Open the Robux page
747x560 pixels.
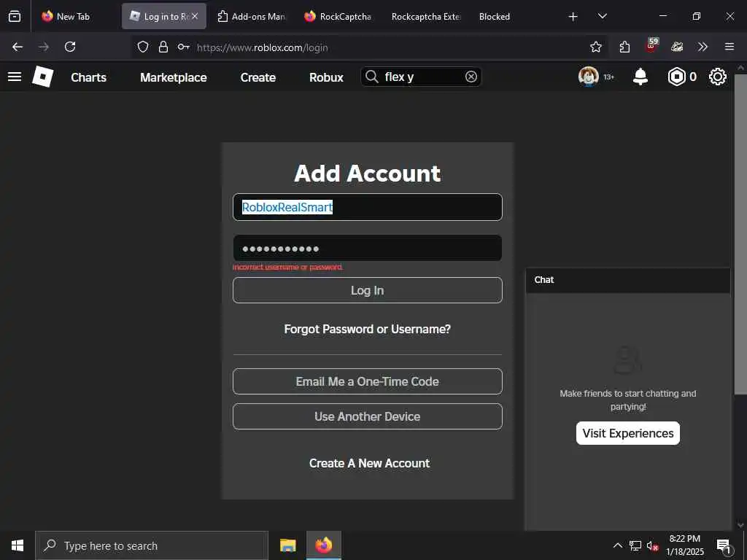coord(326,77)
